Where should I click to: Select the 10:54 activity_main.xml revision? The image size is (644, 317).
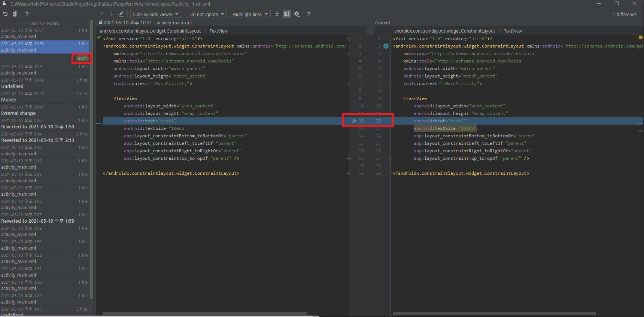[45, 33]
